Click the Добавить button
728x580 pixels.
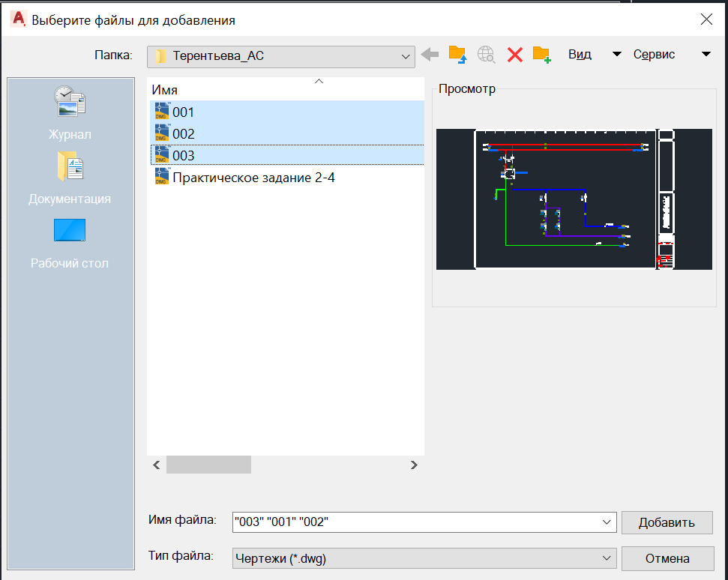(x=667, y=522)
